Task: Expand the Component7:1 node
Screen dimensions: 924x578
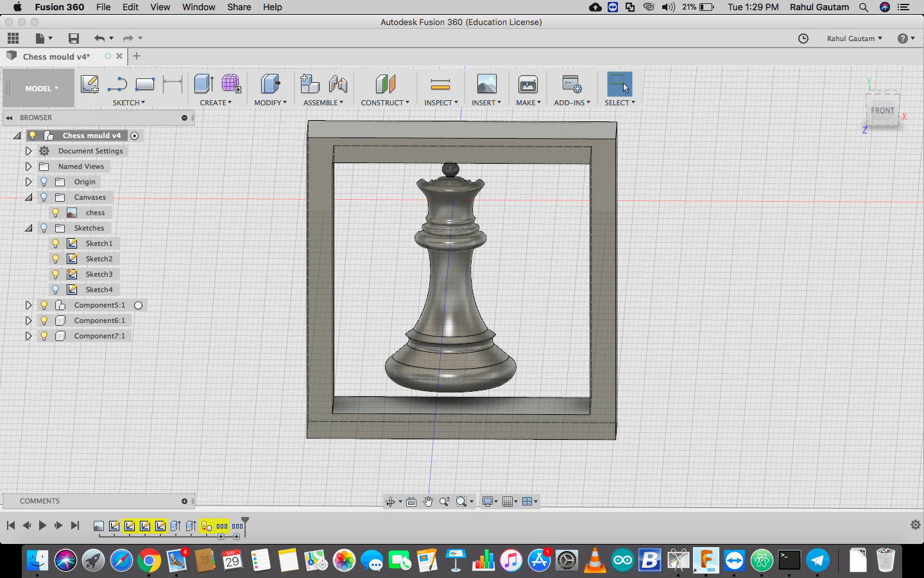Action: pos(28,336)
